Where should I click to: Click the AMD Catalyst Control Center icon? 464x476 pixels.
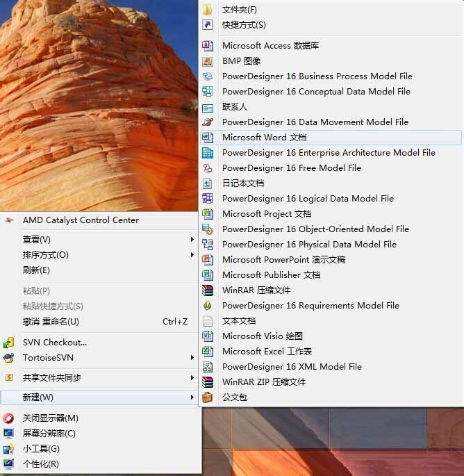pyautogui.click(x=9, y=220)
